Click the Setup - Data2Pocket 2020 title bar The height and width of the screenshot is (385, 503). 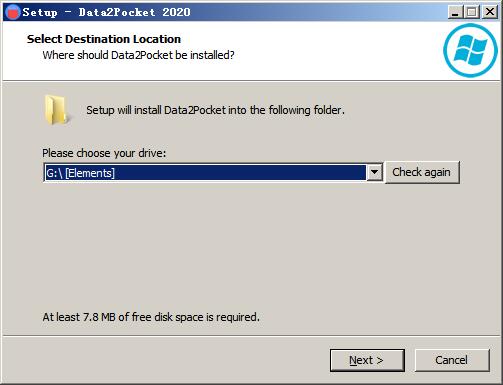point(233,12)
